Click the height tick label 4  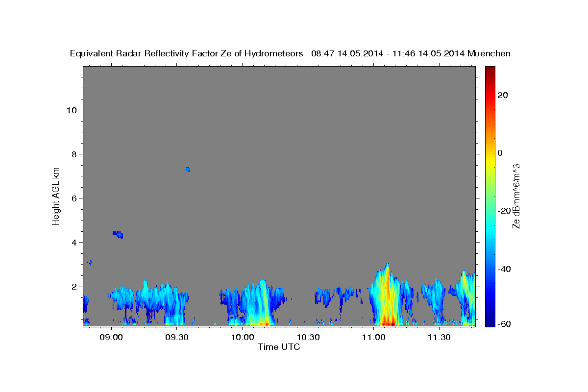[75, 242]
